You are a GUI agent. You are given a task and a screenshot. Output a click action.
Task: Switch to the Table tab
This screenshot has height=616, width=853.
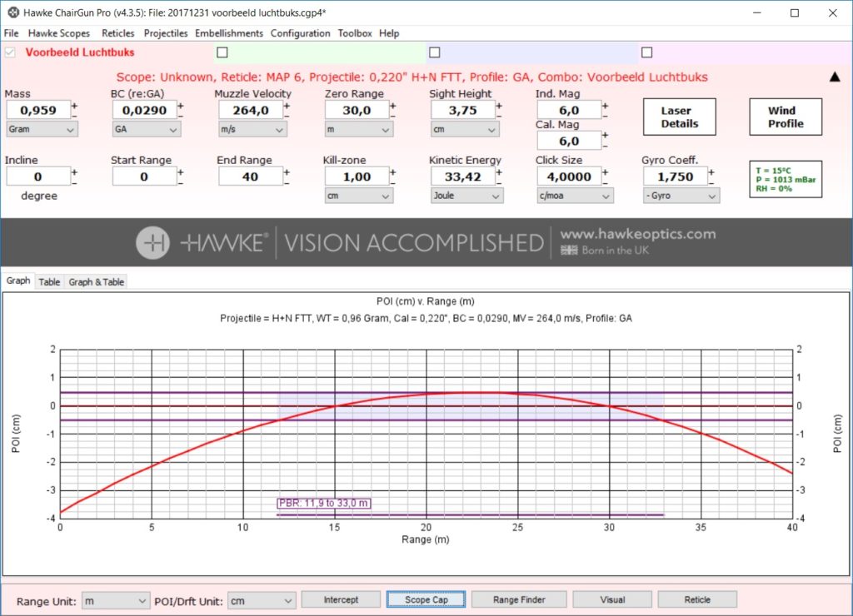pos(49,282)
